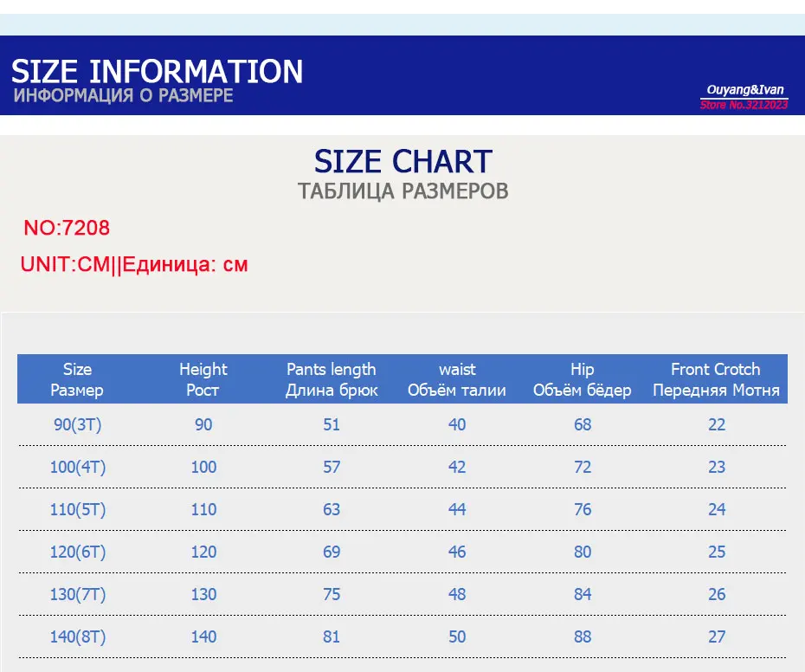The image size is (805, 672).
Task: Click pants length 69 cell
Action: tap(332, 552)
